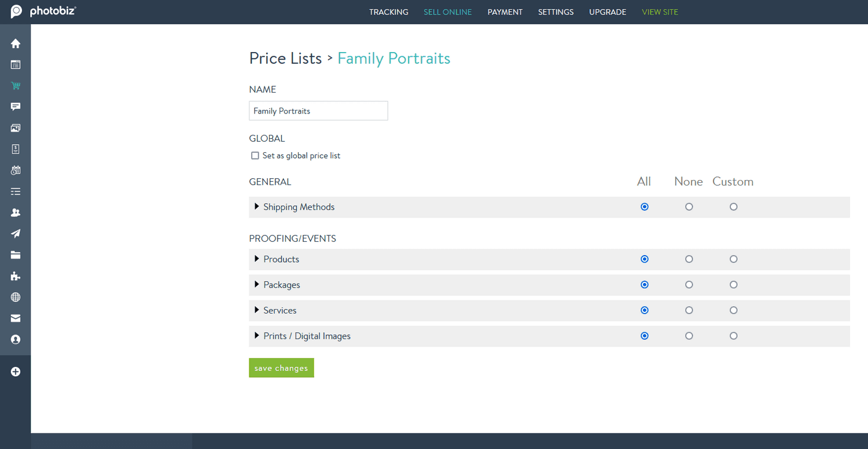Open the chat messages icon

(x=16, y=106)
